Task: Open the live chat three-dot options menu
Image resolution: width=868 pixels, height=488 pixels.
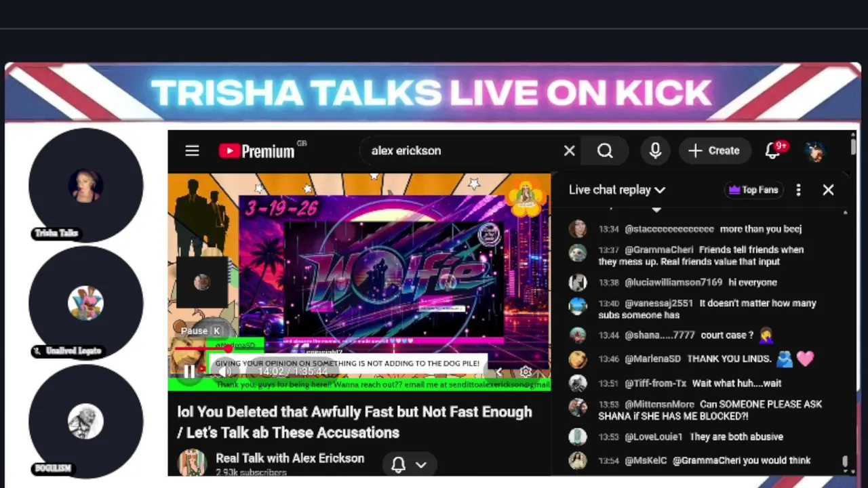Action: pos(798,190)
